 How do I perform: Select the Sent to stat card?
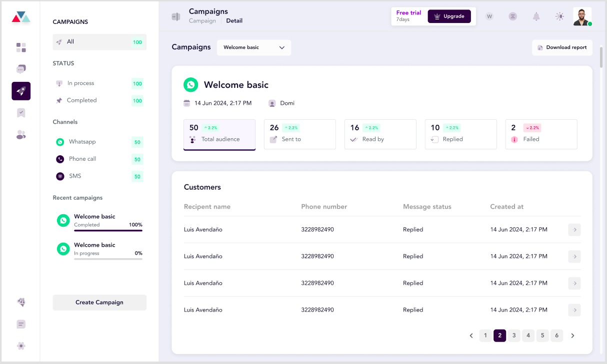tap(300, 134)
